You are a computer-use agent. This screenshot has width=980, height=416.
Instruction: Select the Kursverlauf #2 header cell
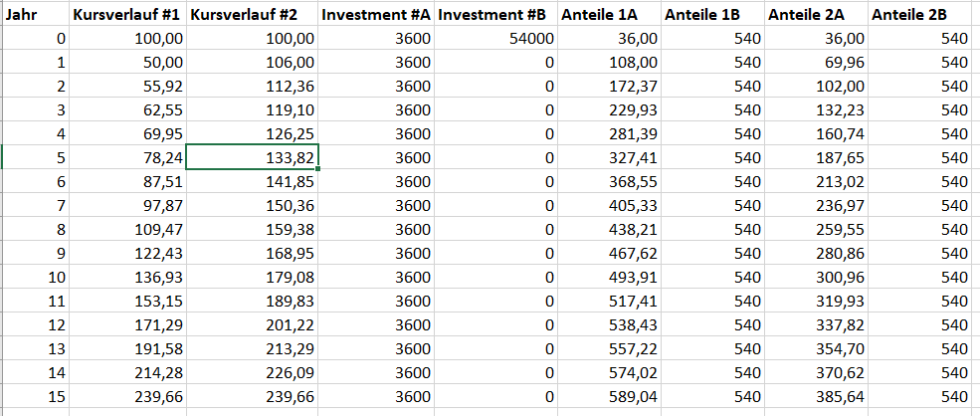click(x=252, y=15)
